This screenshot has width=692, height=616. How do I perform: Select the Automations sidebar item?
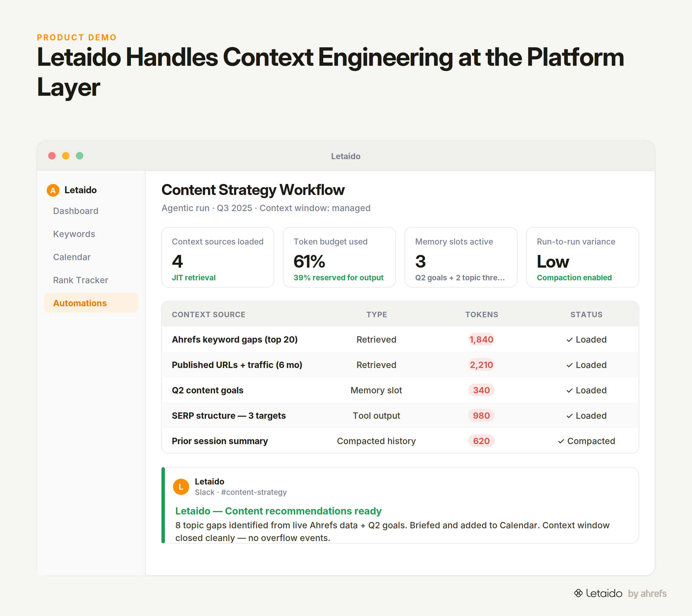91,303
